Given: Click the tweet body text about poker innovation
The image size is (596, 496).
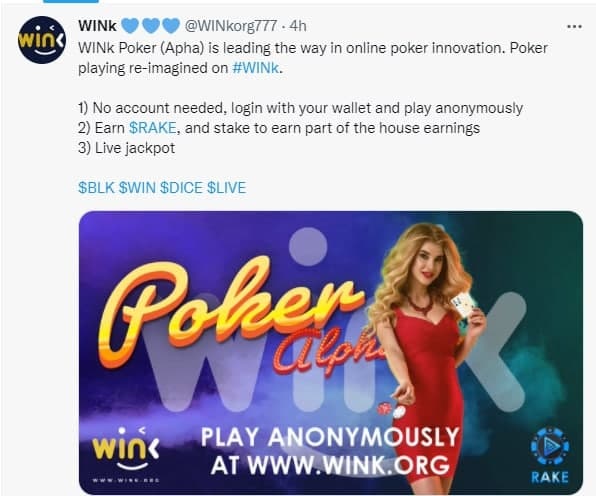Looking at the screenshot, I should click(312, 58).
